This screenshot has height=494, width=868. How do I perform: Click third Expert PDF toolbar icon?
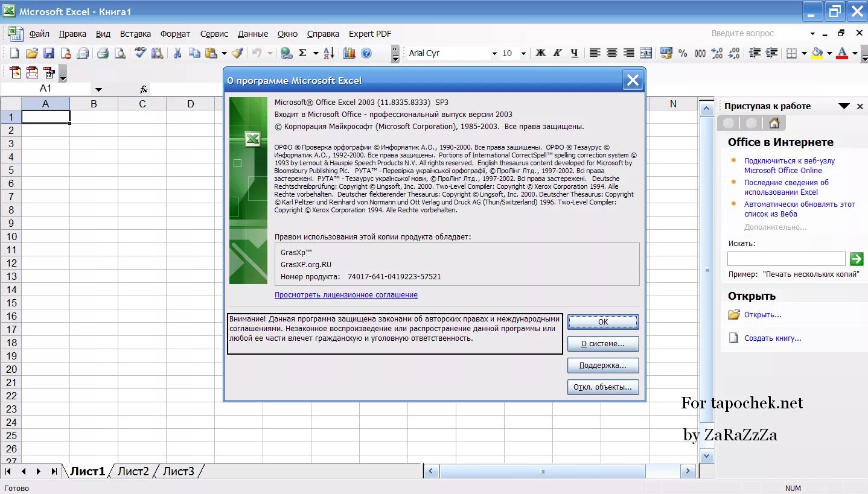(49, 72)
